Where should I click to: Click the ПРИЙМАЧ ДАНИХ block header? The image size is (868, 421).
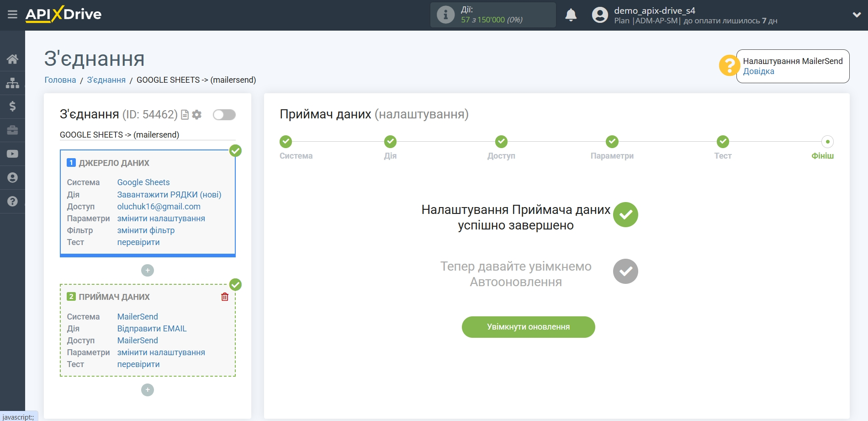[114, 297]
